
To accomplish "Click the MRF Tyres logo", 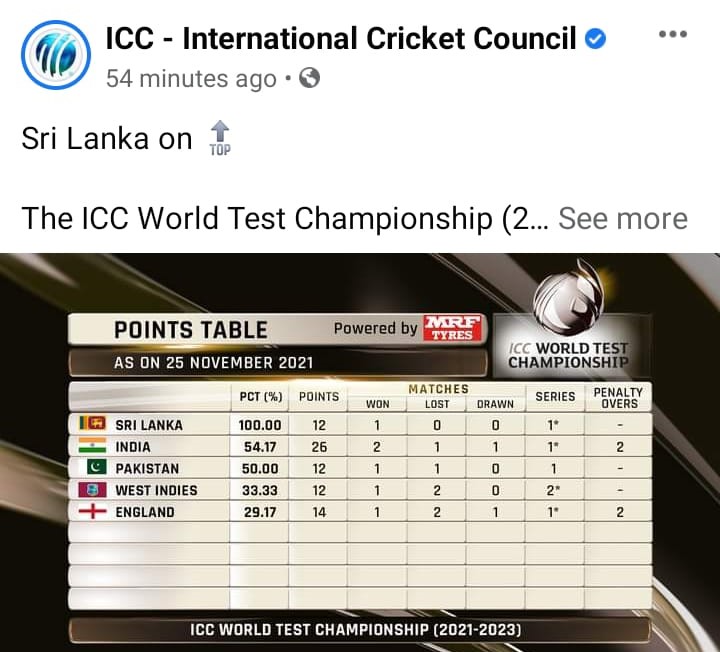I will click(453, 328).
